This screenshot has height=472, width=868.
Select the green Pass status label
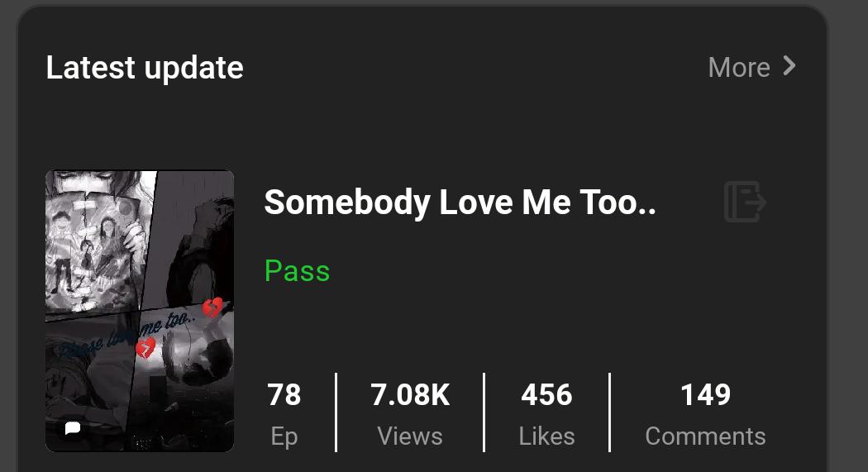(x=298, y=271)
